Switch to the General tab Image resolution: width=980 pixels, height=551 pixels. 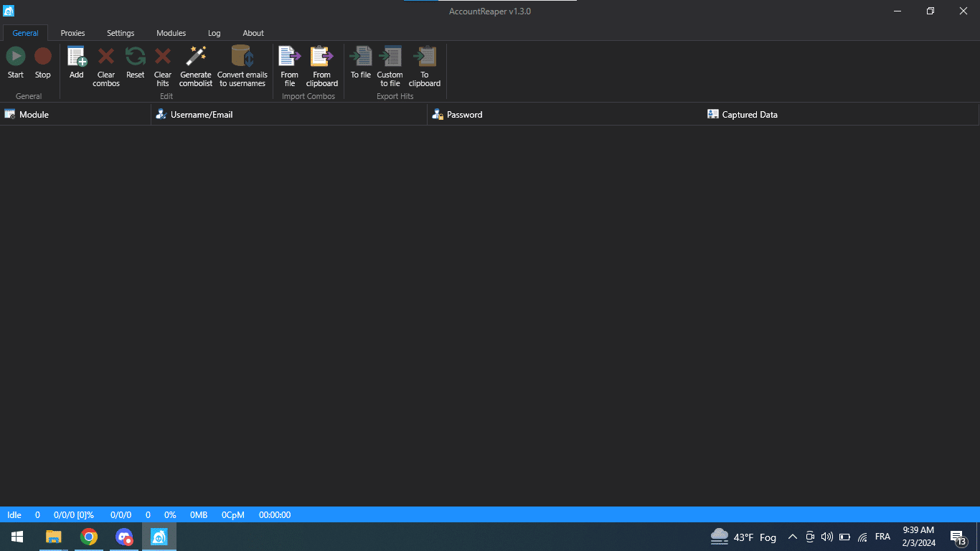26,33
